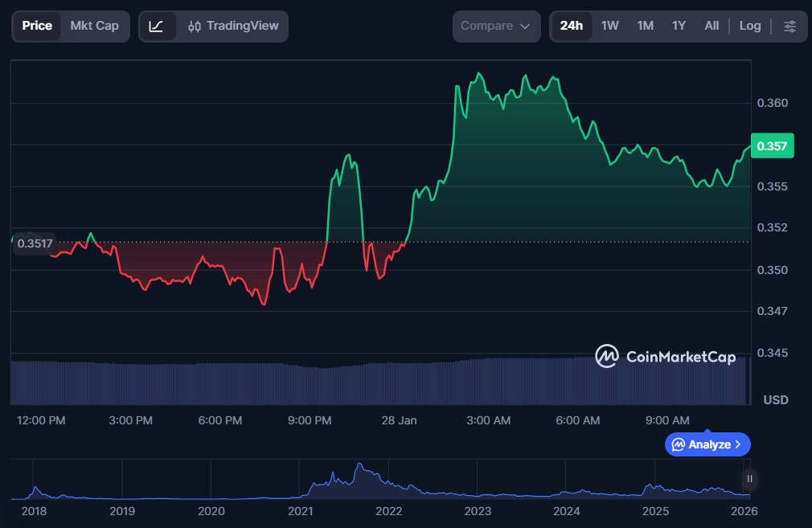
Task: Open chart settings sliders icon
Action: [789, 26]
